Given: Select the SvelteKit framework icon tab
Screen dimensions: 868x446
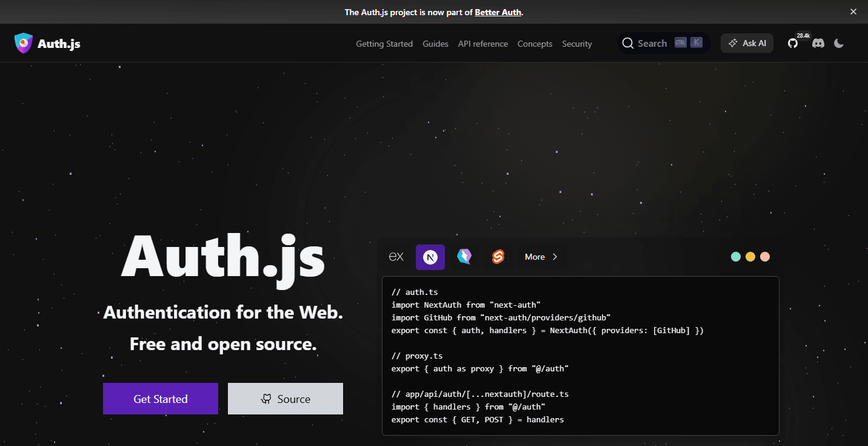Looking at the screenshot, I should (x=498, y=257).
